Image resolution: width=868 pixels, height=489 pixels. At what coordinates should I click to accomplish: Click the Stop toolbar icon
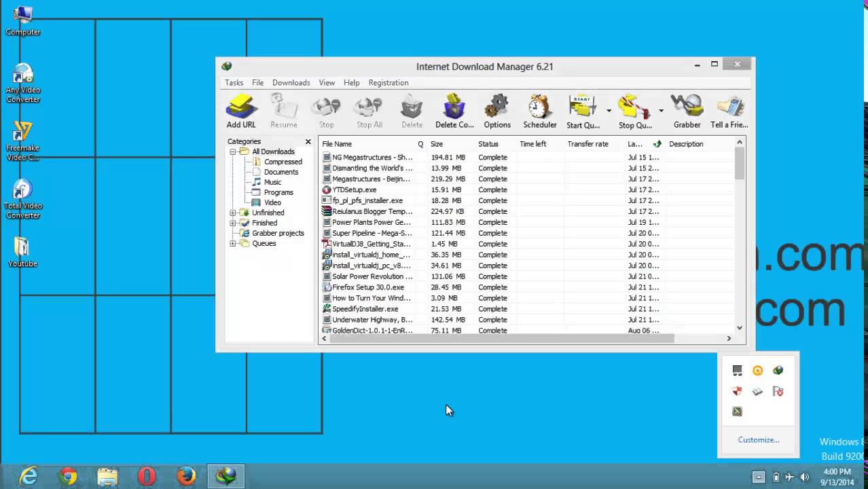[327, 111]
